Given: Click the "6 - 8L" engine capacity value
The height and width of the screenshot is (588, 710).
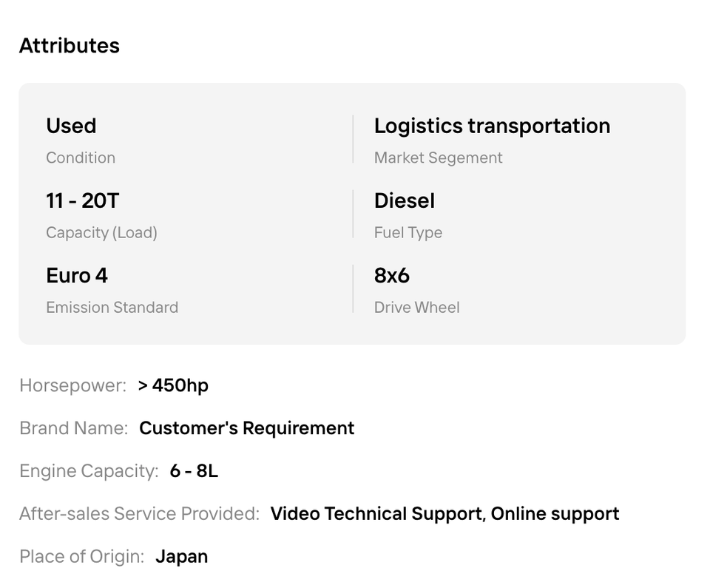Looking at the screenshot, I should click(x=194, y=471).
